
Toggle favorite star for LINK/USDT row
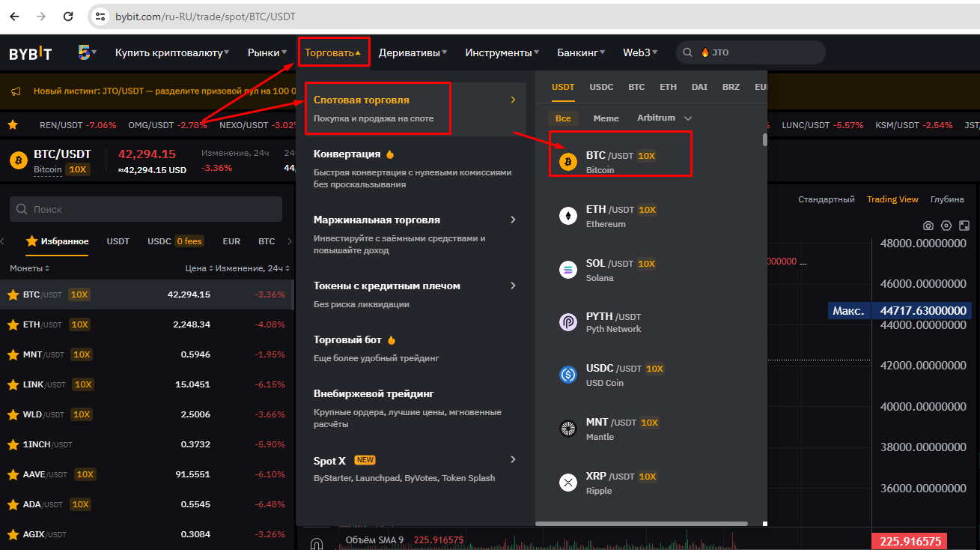(x=13, y=384)
